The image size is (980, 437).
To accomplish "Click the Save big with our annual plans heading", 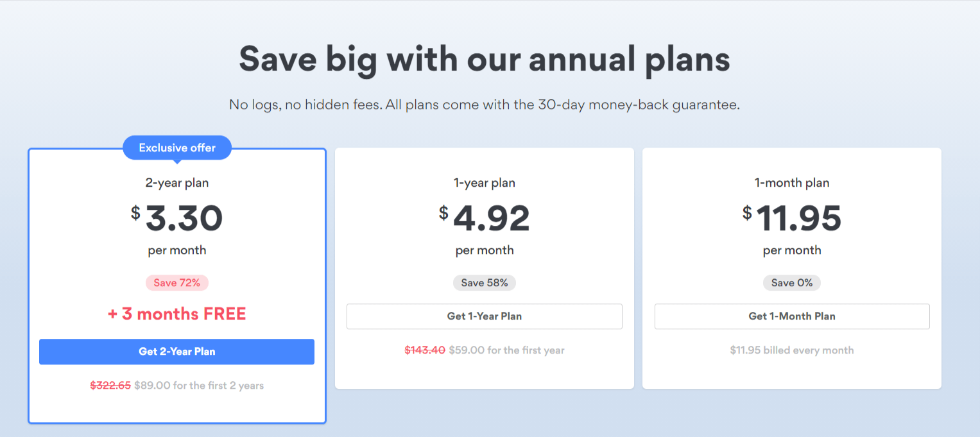I will coord(485,60).
